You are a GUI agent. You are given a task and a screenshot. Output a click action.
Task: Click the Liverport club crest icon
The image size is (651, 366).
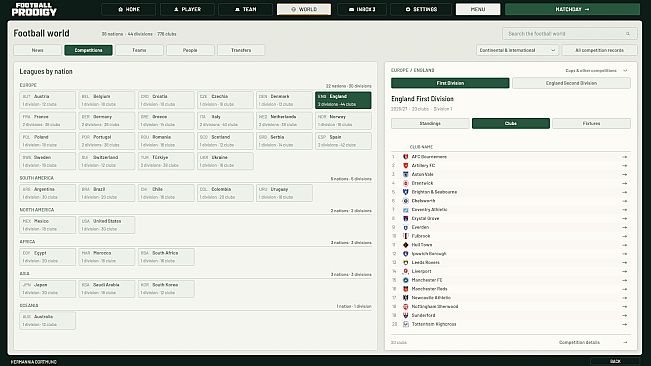406,271
